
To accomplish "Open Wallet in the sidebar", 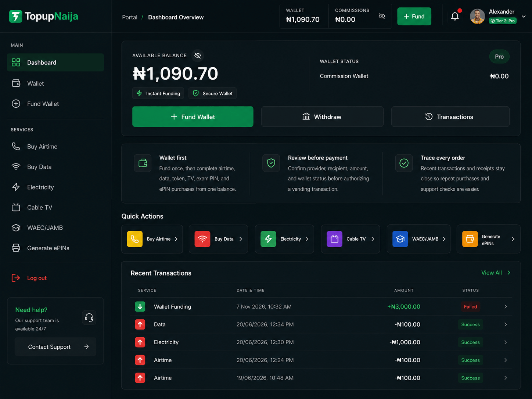I will pyautogui.click(x=55, y=83).
